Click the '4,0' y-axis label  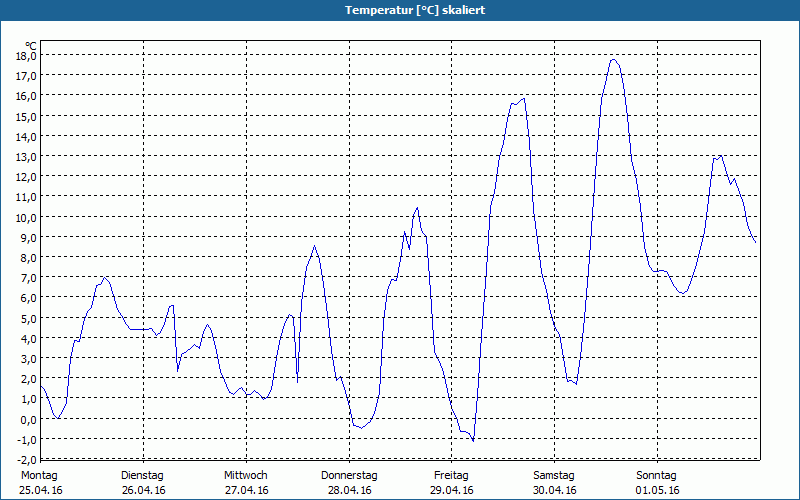pyautogui.click(x=29, y=338)
